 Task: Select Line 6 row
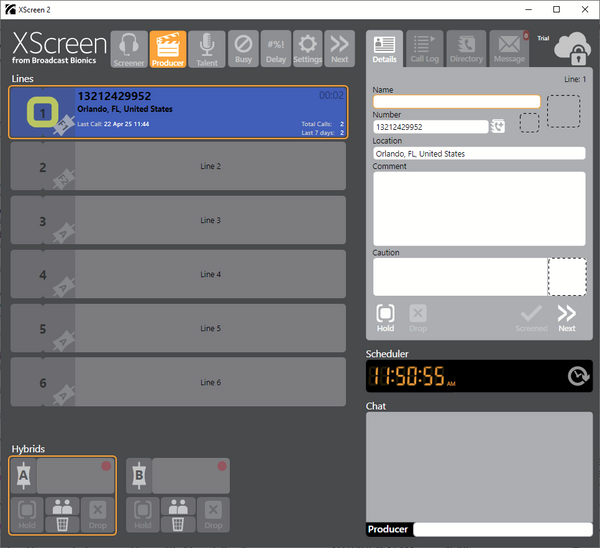[x=178, y=382]
